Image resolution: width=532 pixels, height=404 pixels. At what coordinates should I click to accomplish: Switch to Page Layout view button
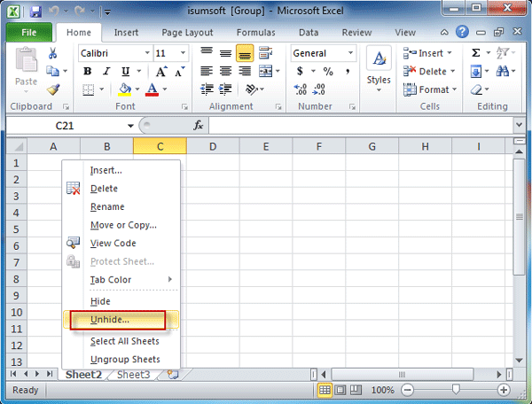click(340, 390)
